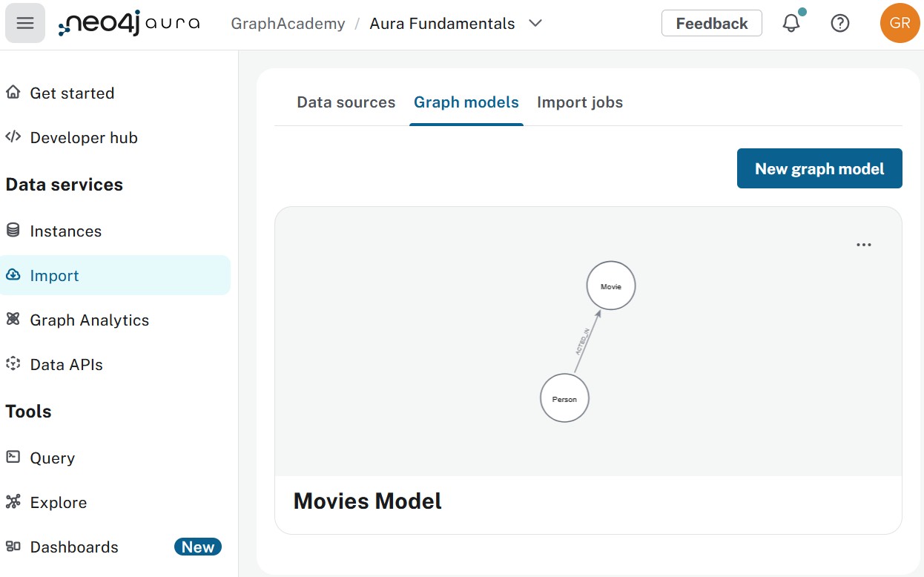
Task: Select the Person node in the preview
Action: [x=564, y=398]
